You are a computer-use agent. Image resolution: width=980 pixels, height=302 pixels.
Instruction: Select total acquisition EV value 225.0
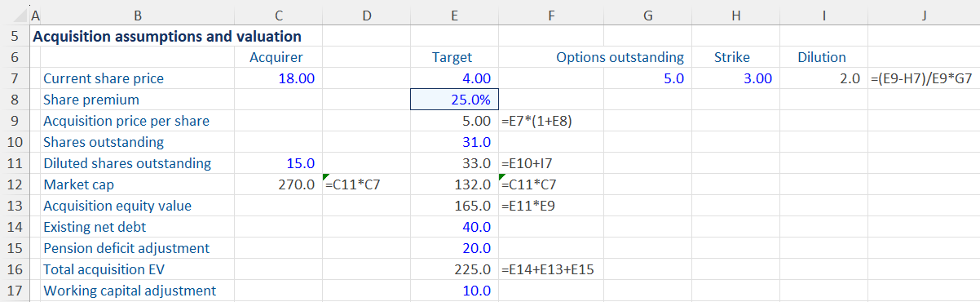(x=473, y=269)
